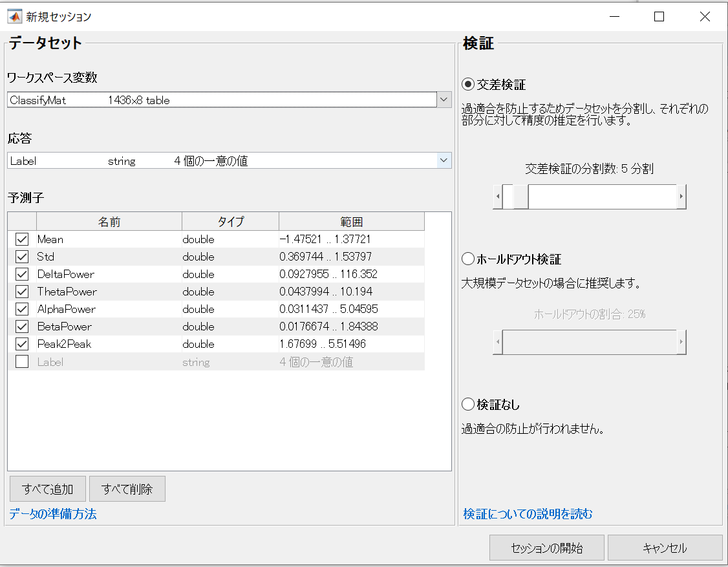Select the 交差検証 radio button
The height and width of the screenshot is (567, 728).
pos(468,85)
